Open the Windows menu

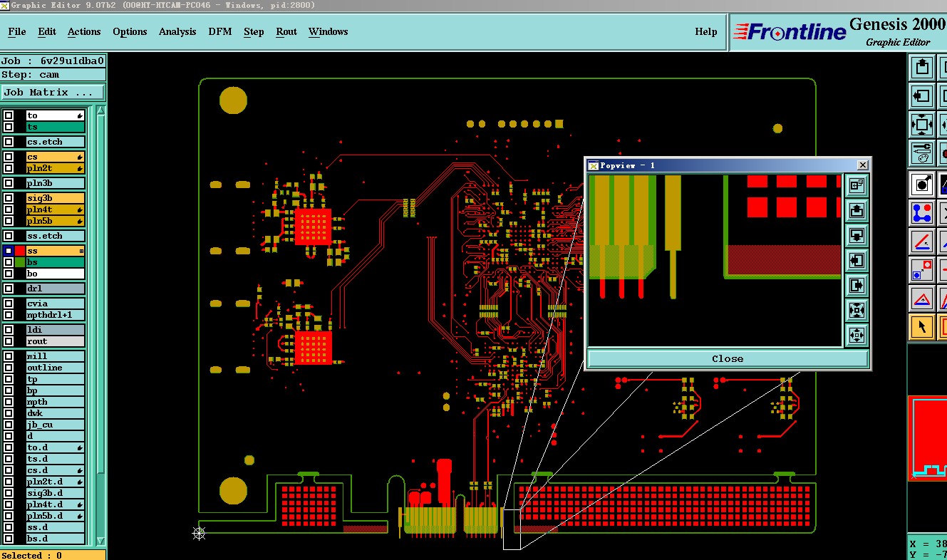(x=328, y=31)
